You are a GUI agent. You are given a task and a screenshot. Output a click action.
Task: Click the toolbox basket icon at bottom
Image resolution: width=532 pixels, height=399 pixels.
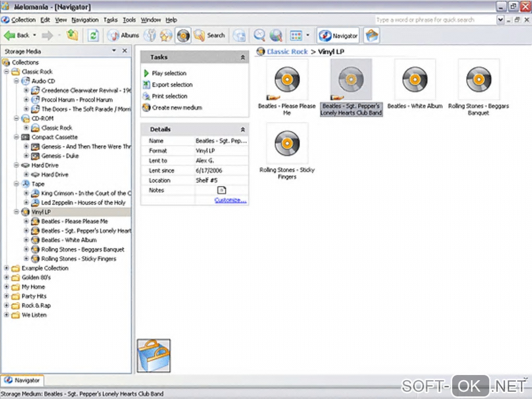tap(153, 356)
